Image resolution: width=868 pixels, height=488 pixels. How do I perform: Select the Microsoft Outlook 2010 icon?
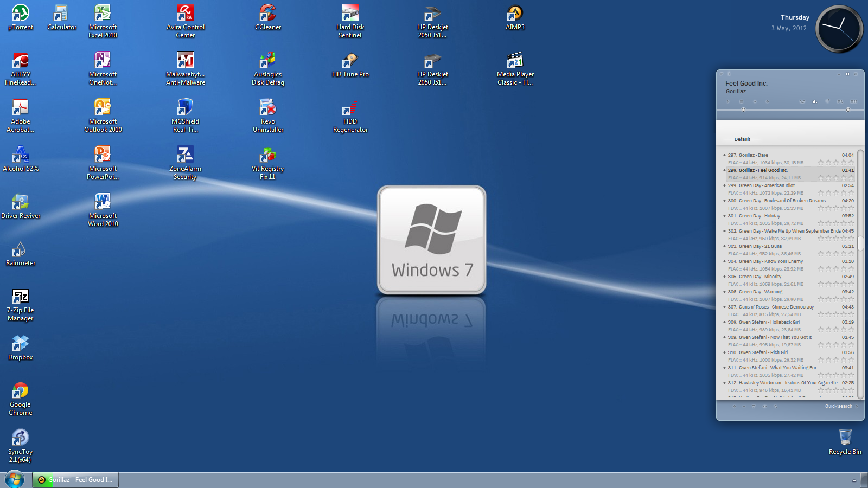coord(103,115)
